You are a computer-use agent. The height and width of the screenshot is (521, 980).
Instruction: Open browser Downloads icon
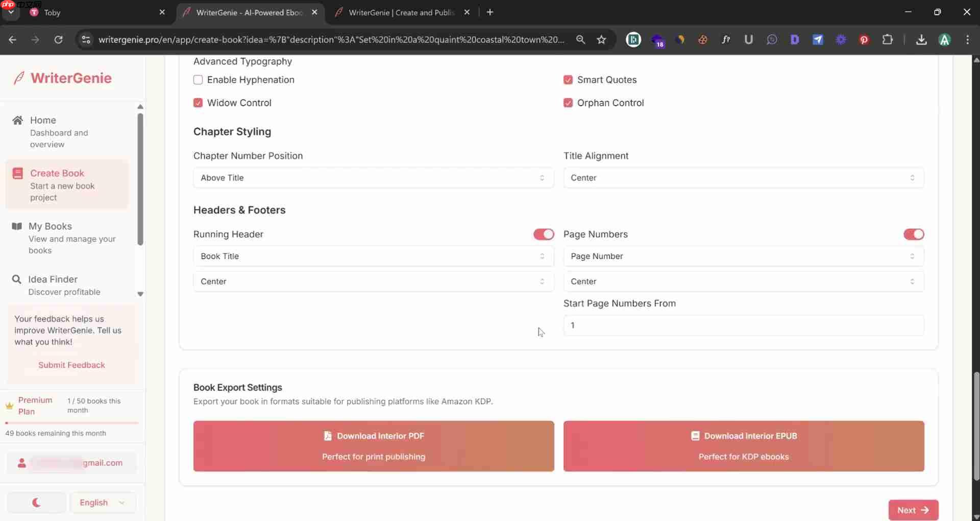[921, 39]
